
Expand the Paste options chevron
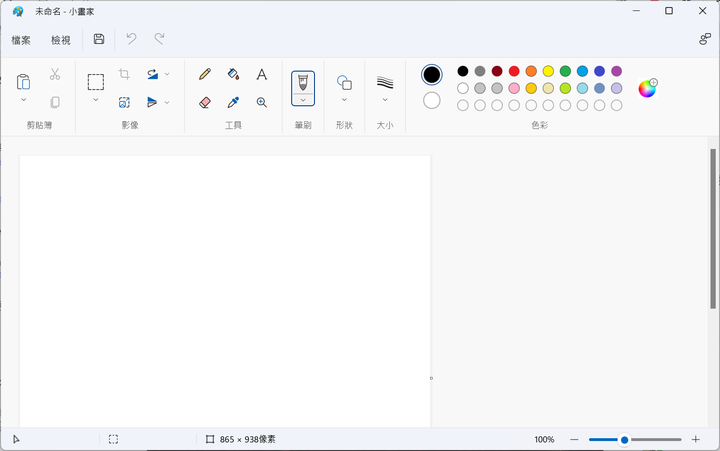pyautogui.click(x=23, y=100)
